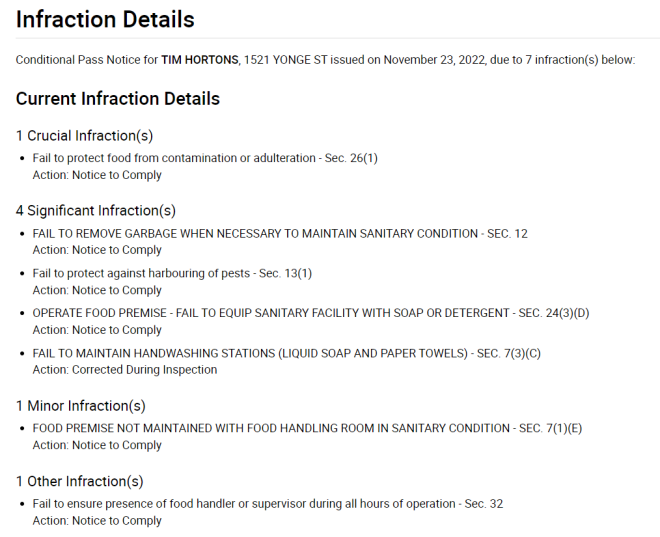Click the 4 Significant Infraction(s) heading
The image size is (660, 537).
[x=96, y=210]
